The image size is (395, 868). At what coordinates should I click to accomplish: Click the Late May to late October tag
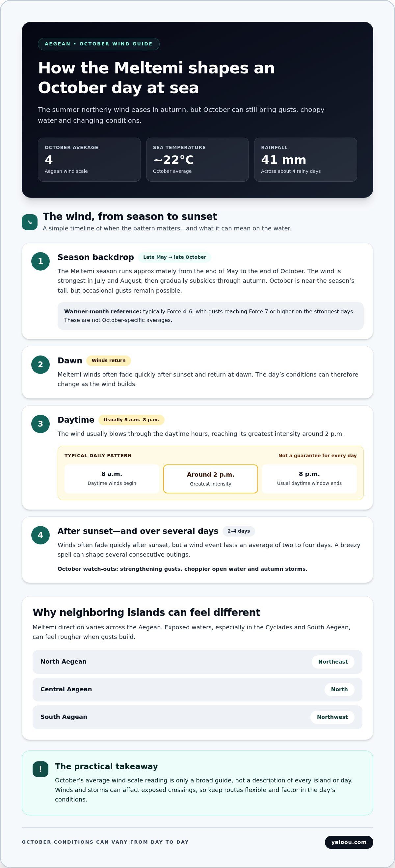(174, 257)
